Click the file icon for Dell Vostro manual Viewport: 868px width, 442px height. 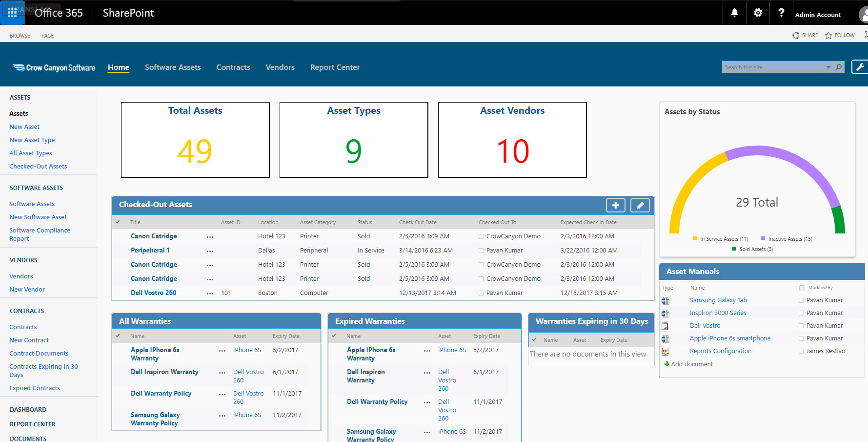pyautogui.click(x=665, y=326)
